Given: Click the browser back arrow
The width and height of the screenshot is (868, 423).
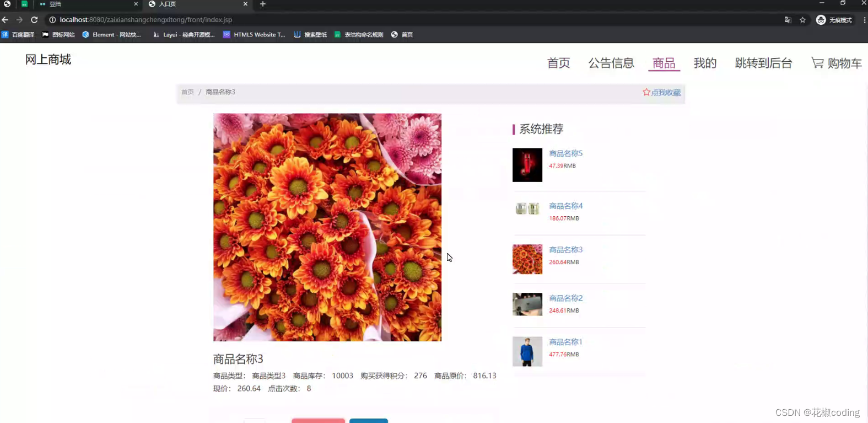Looking at the screenshot, I should click(6, 20).
